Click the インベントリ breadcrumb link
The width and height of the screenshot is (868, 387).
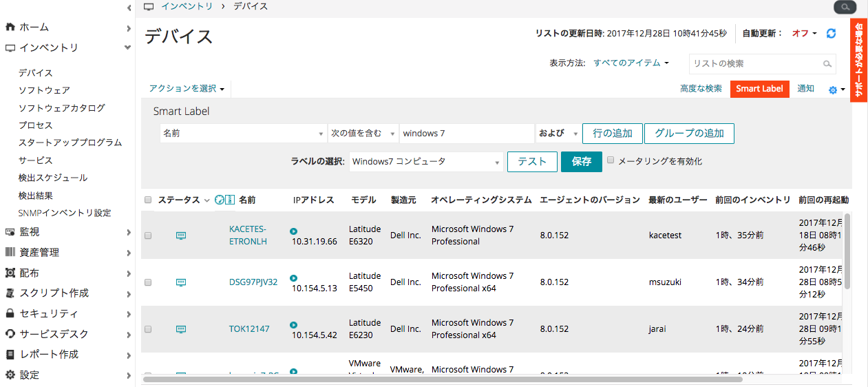pos(187,6)
